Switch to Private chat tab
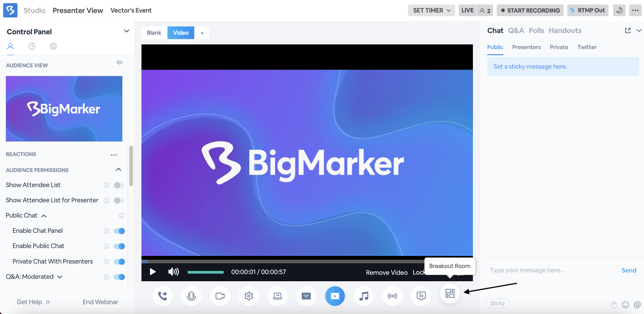 pyautogui.click(x=559, y=47)
